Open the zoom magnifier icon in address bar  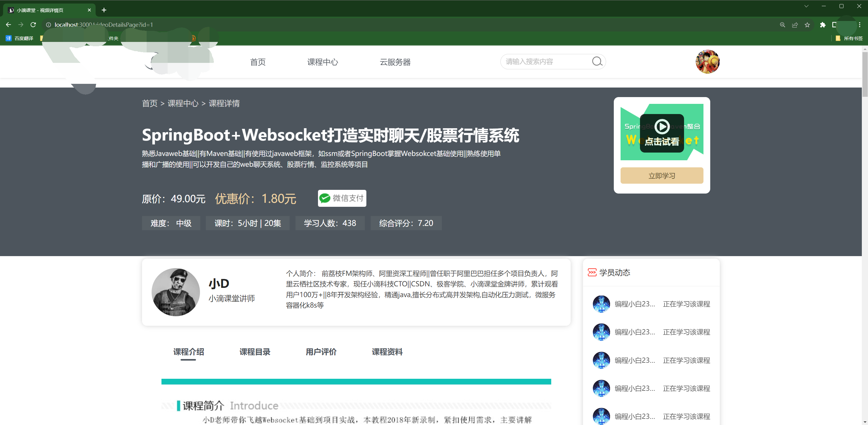coord(782,25)
